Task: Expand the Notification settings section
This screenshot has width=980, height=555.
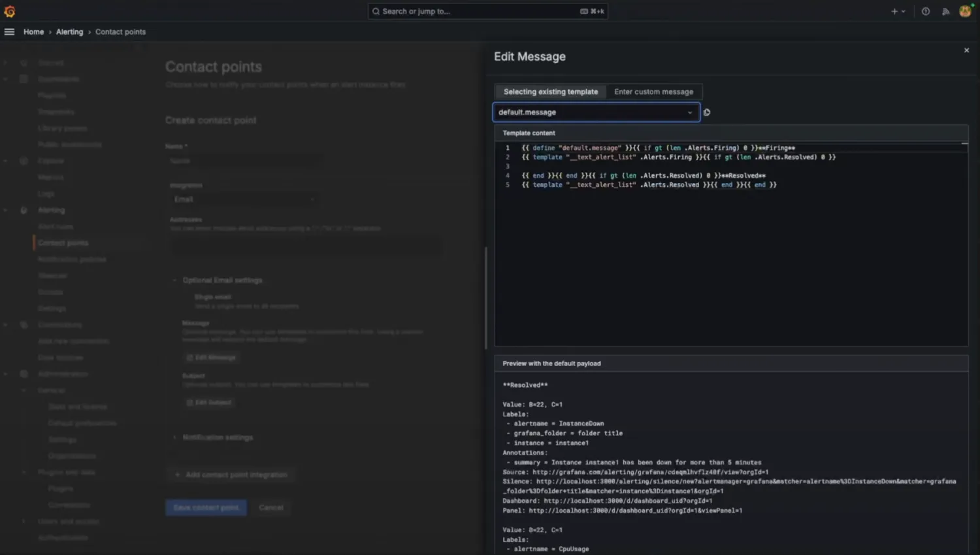Action: (x=217, y=437)
